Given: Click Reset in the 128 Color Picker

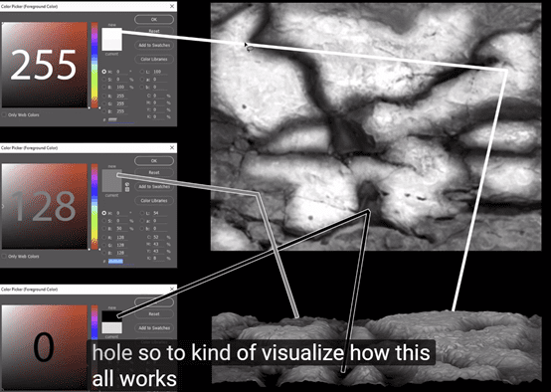Looking at the screenshot, I should 154,173.
